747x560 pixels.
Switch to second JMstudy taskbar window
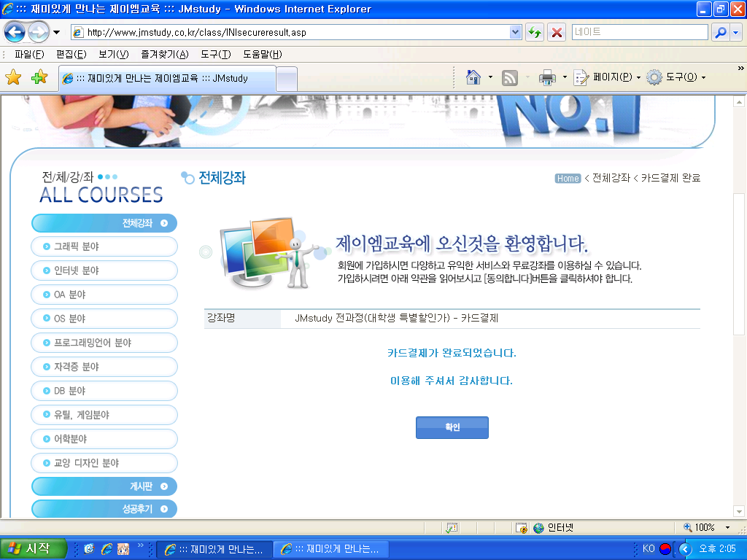coord(330,550)
